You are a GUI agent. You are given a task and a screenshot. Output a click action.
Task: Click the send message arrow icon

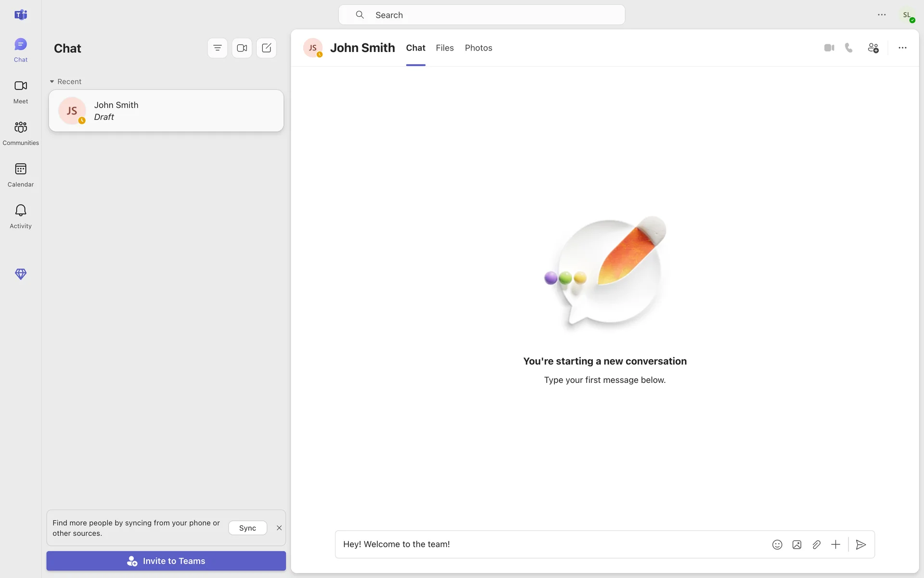coord(861,544)
